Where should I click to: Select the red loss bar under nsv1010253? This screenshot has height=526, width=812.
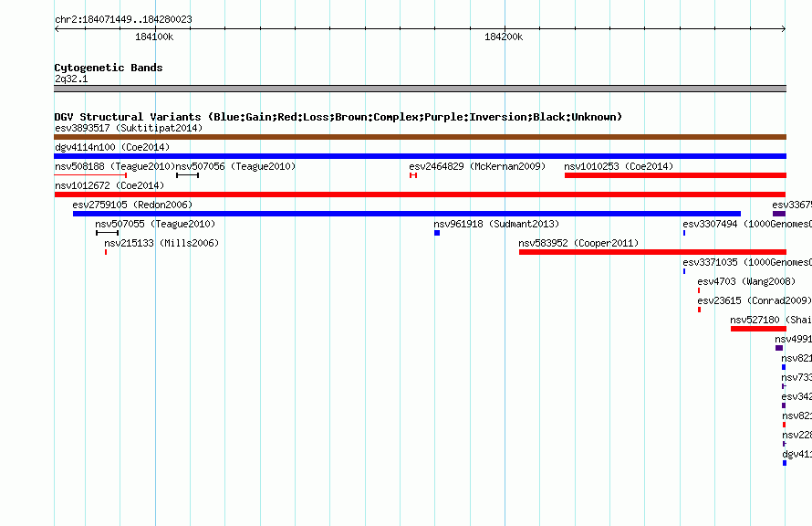pyautogui.click(x=675, y=175)
